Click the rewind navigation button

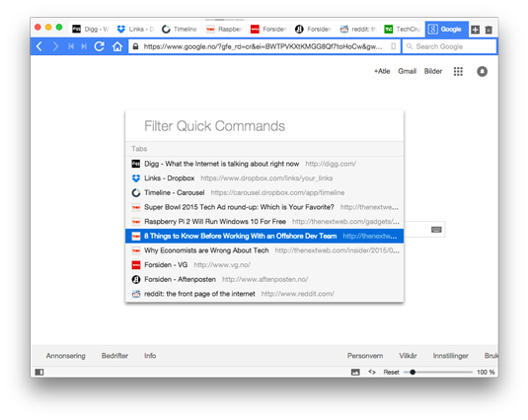click(71, 46)
